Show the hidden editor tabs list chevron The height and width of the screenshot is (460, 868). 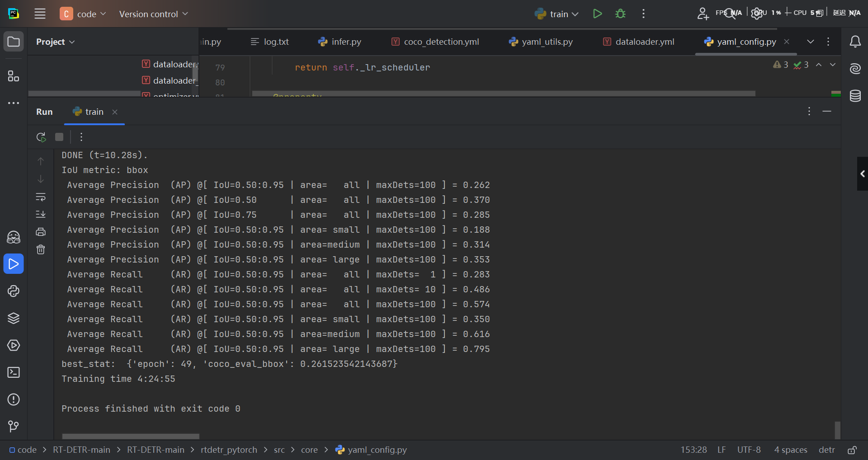tap(811, 42)
